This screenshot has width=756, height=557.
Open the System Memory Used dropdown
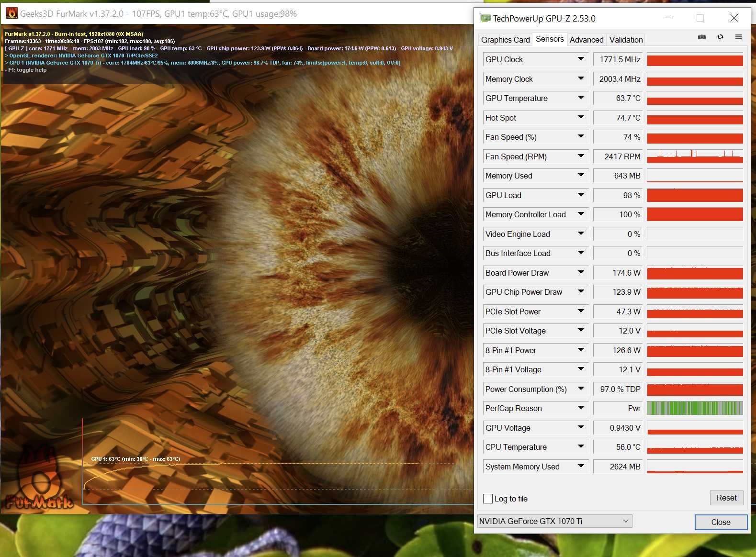click(x=581, y=467)
